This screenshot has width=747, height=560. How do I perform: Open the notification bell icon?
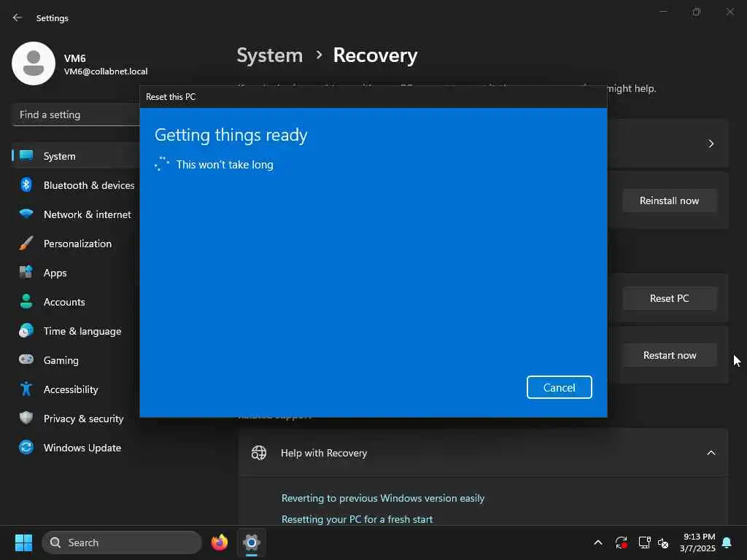(727, 542)
